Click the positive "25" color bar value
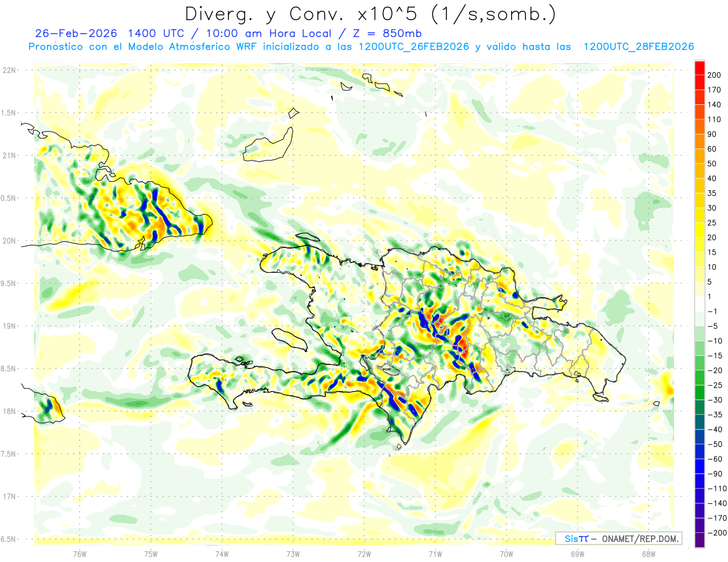The image size is (728, 562). (x=713, y=222)
